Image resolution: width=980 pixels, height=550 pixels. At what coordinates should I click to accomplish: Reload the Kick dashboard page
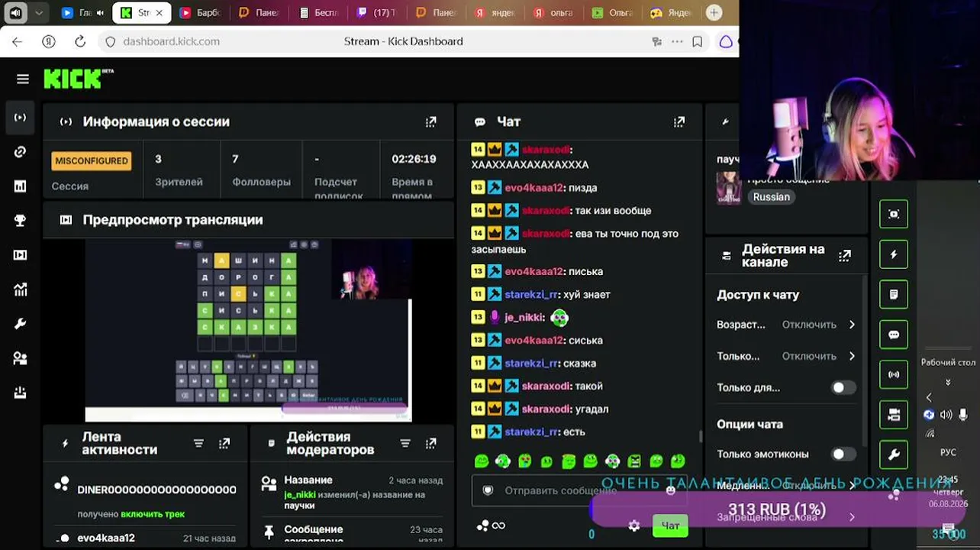[x=80, y=41]
